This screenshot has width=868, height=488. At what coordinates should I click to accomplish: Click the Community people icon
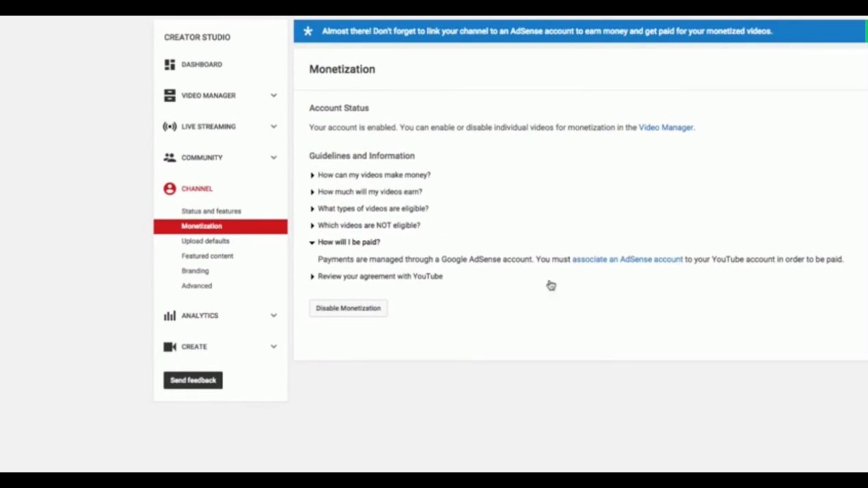pos(170,158)
